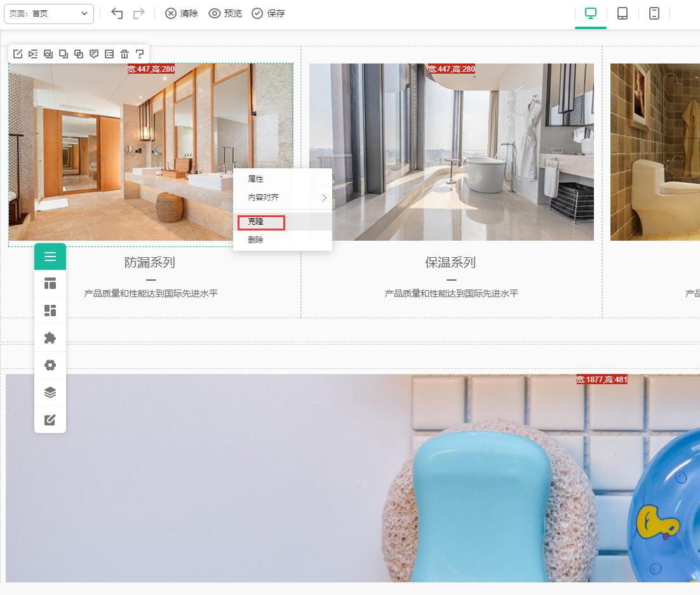Click description text under 保温系列
Image resolution: width=700 pixels, height=595 pixels.
452,293
